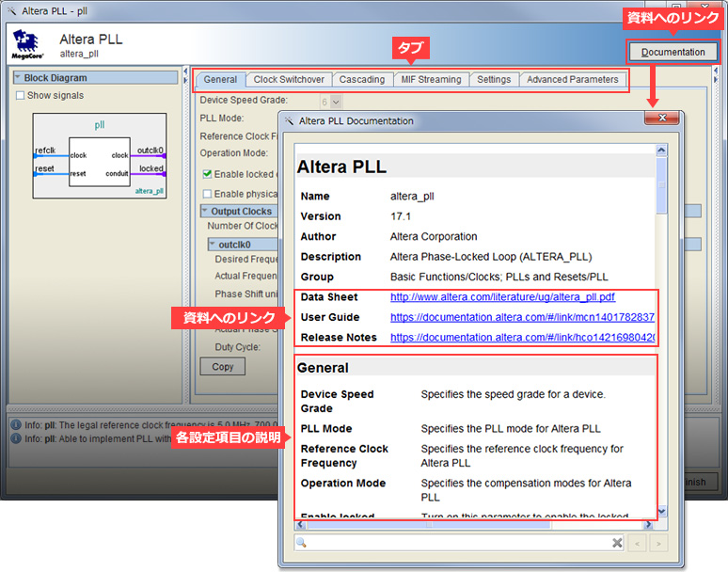Click the pll block diagram thumbnail

coord(100,156)
